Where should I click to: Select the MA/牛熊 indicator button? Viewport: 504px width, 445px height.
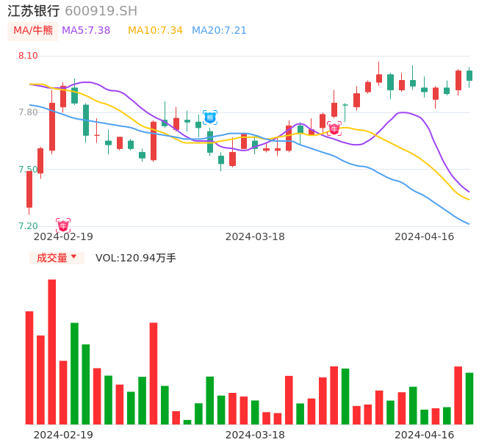click(33, 31)
